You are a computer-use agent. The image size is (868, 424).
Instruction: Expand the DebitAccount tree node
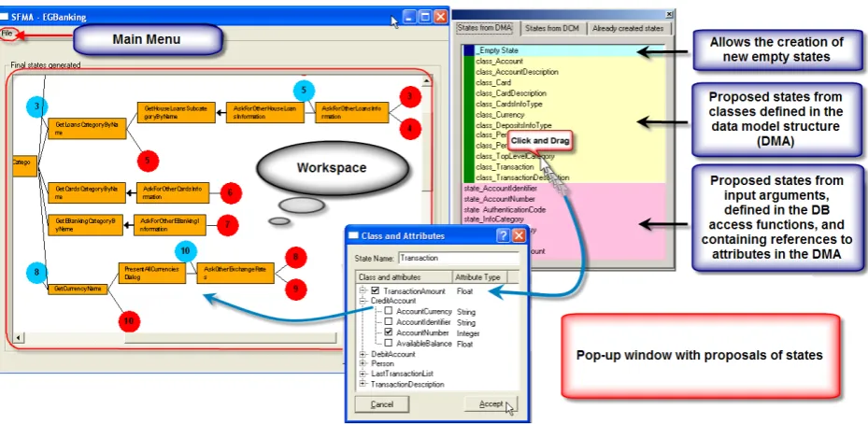pyautogui.click(x=363, y=354)
